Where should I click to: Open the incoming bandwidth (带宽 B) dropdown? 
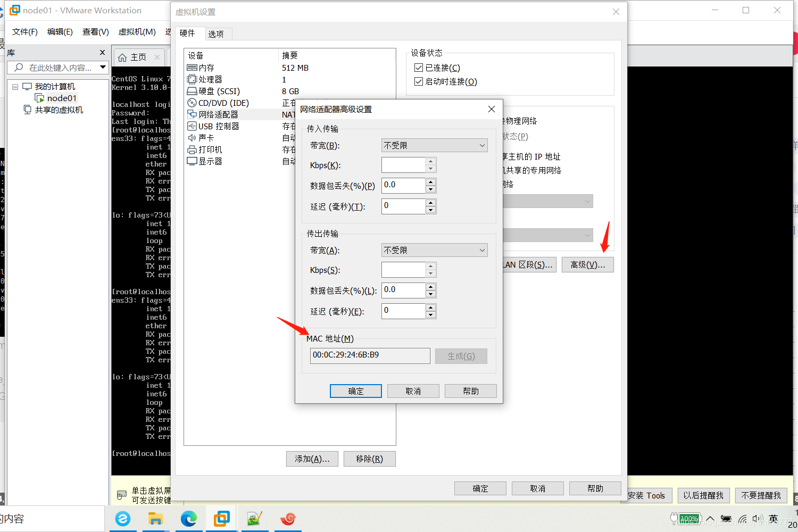(435, 145)
